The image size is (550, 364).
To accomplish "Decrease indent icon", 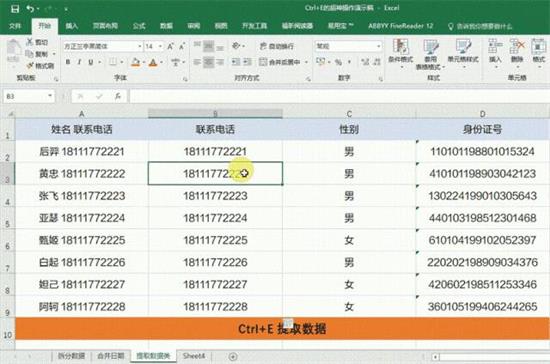I will [x=236, y=62].
